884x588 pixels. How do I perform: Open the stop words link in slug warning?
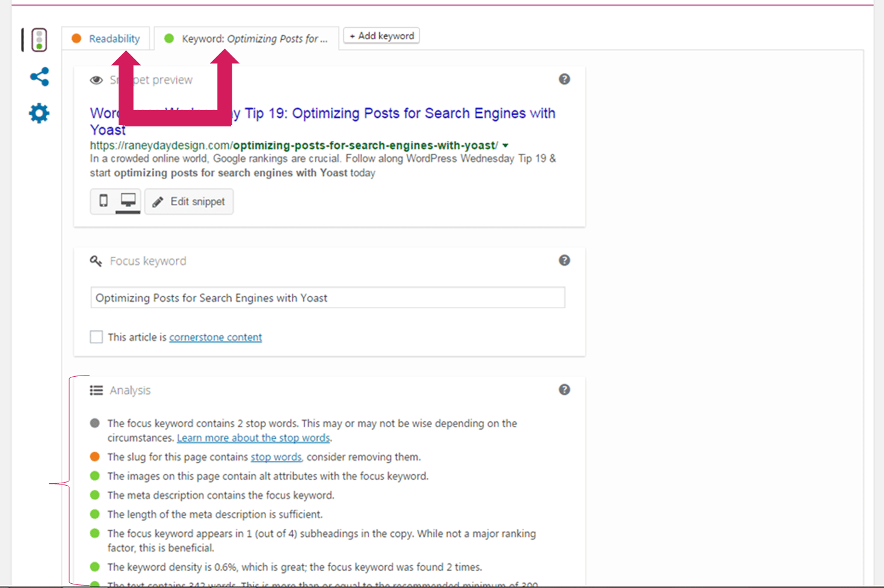click(276, 457)
